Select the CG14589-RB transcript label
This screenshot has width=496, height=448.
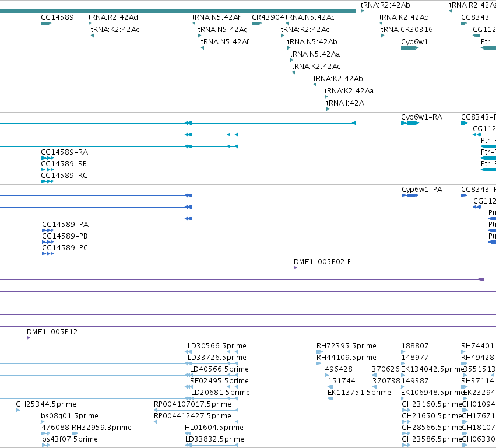point(64,164)
